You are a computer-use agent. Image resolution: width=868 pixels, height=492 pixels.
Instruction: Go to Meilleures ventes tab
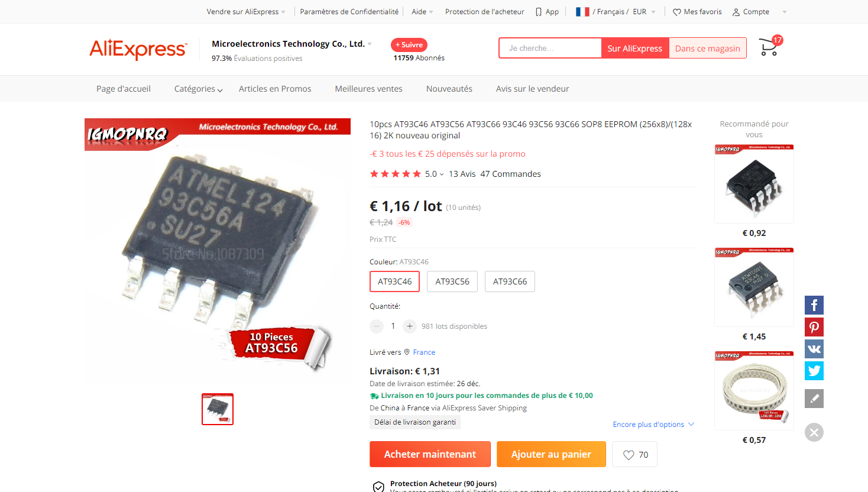pyautogui.click(x=368, y=89)
